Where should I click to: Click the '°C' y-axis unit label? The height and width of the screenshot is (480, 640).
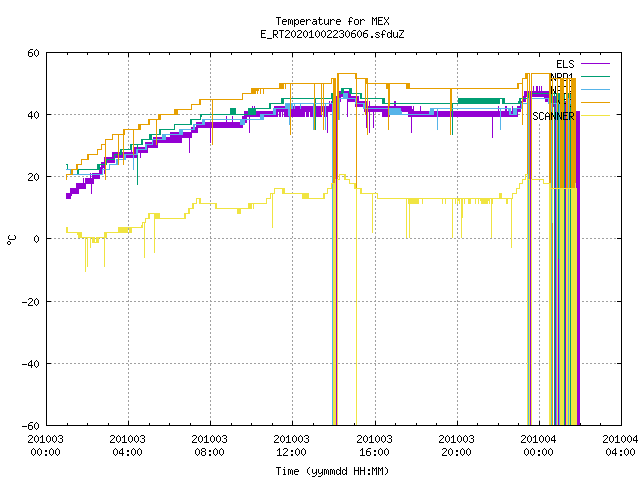12,240
